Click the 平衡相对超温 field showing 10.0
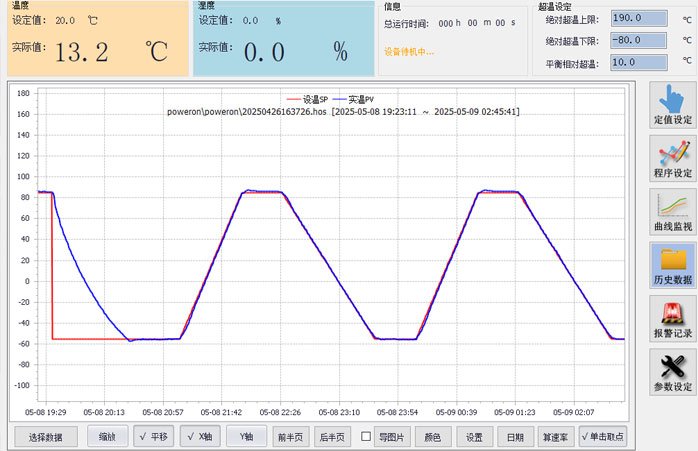Image resolution: width=698 pixels, height=451 pixels. (x=638, y=62)
